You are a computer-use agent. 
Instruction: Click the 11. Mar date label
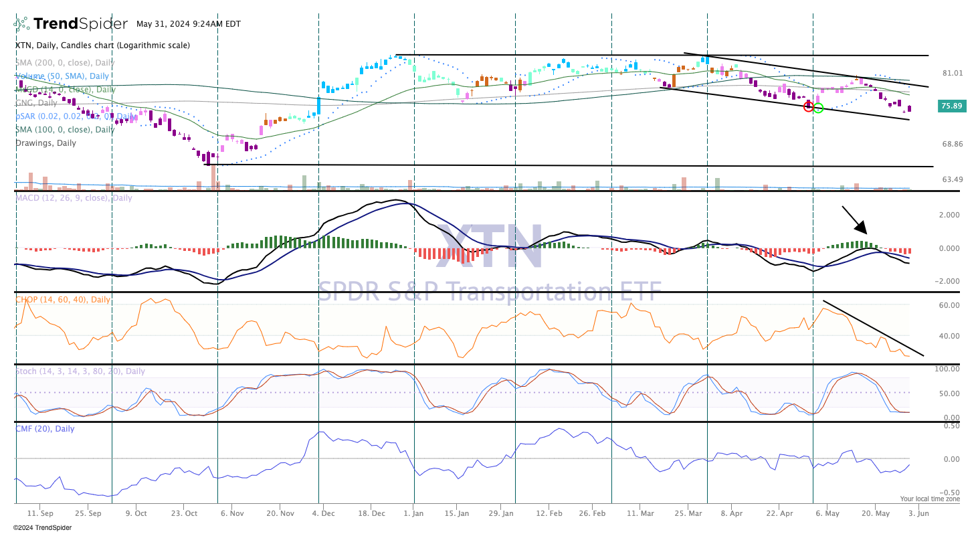click(x=640, y=513)
